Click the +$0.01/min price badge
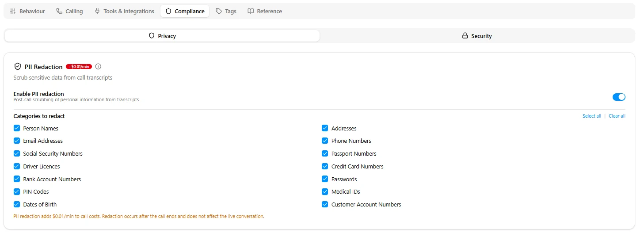Screen dimensions: 644x233 click(x=79, y=67)
